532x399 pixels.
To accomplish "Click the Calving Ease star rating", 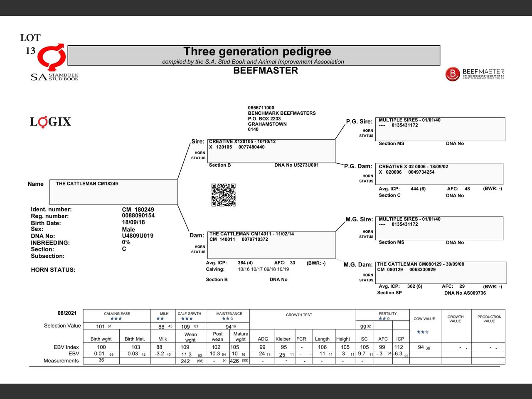I will pyautogui.click(x=116, y=319).
